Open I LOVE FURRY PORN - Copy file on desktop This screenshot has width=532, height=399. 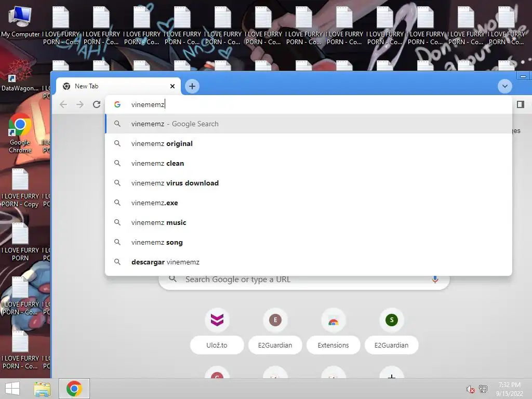coord(20,189)
